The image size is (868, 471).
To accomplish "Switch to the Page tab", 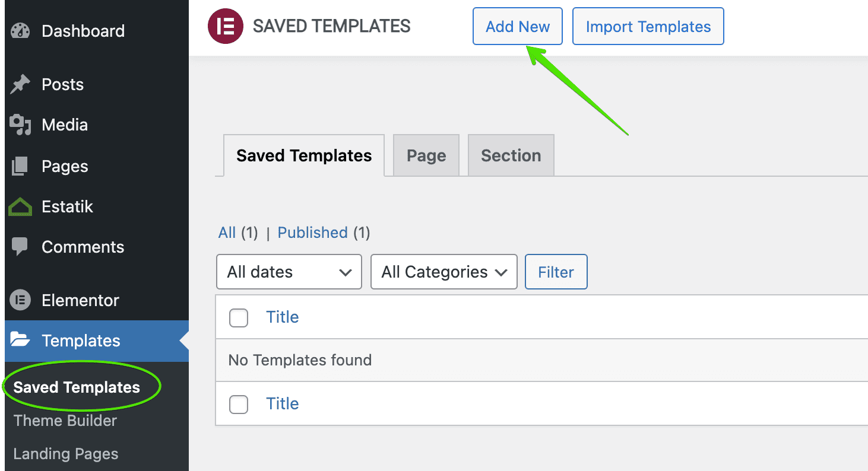I will click(x=426, y=155).
